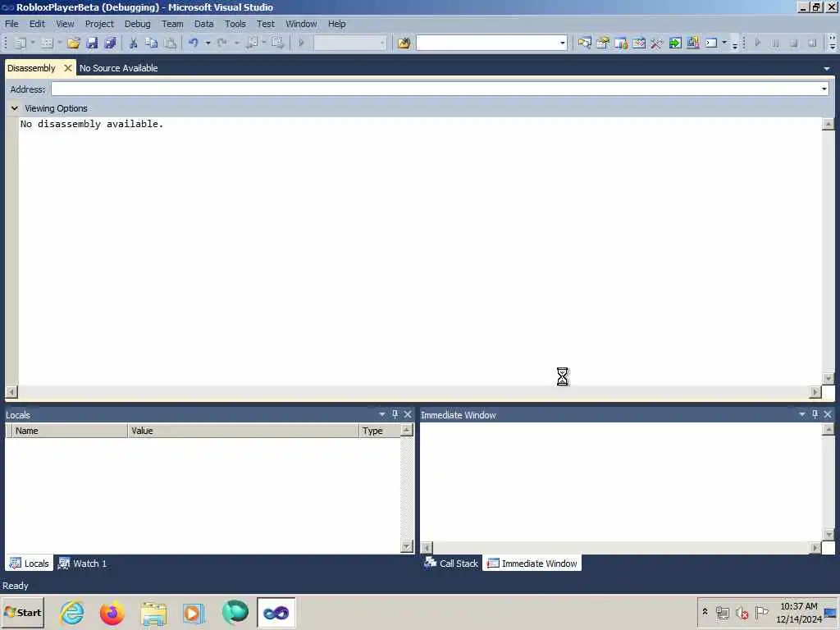Click the Save floppy disk icon
The image size is (840, 630).
(92, 43)
